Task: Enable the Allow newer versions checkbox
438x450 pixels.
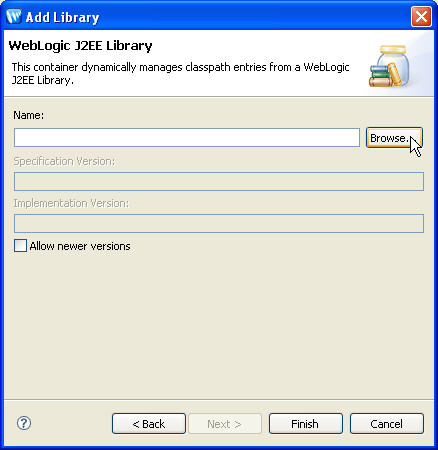Action: pyautogui.click(x=20, y=246)
